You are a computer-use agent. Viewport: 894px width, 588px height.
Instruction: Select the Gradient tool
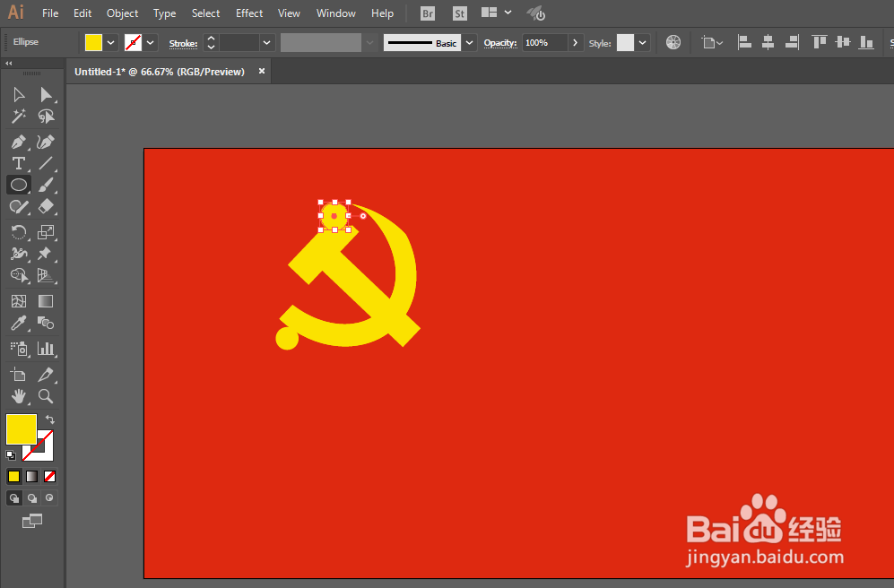[x=46, y=301]
